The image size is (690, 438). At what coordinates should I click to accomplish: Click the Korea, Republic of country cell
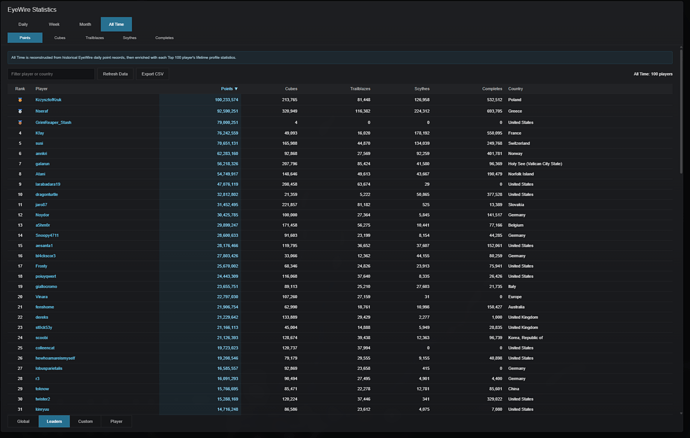click(x=525, y=338)
